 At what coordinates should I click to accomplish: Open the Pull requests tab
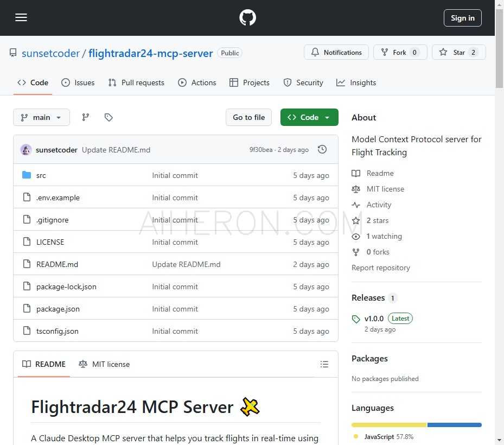coord(136,82)
